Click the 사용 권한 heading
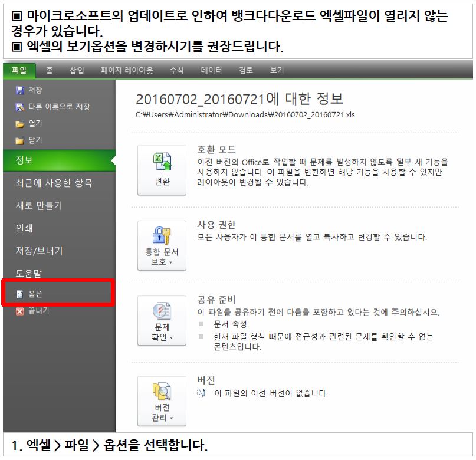The image size is (476, 460). pos(216,225)
